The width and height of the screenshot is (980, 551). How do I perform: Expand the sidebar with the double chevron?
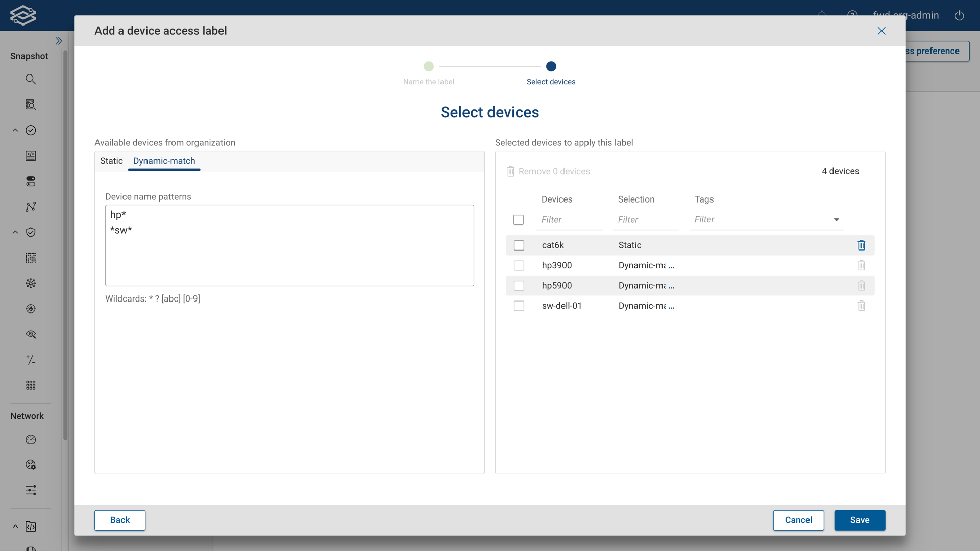pos(59,41)
